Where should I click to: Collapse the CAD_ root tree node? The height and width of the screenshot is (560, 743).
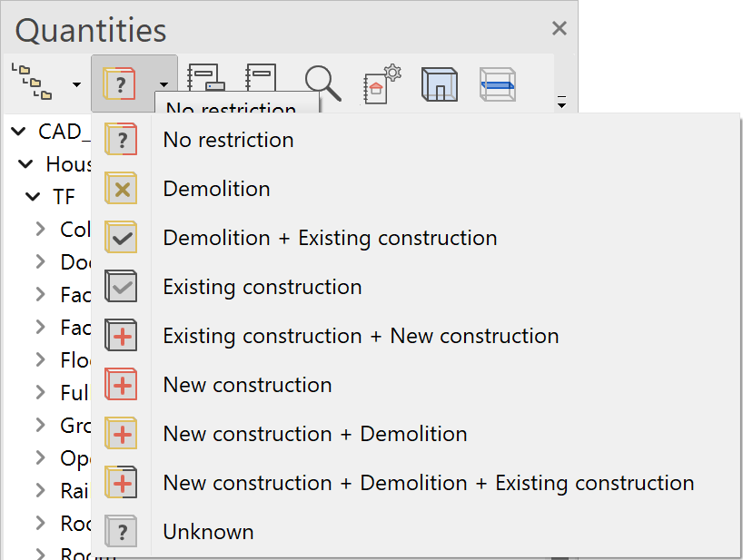click(18, 131)
